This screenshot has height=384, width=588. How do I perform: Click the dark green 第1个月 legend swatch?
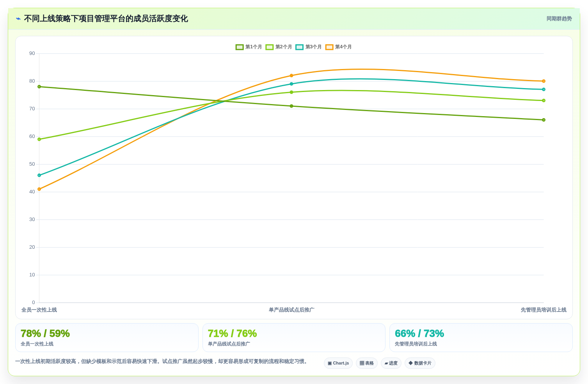240,47
